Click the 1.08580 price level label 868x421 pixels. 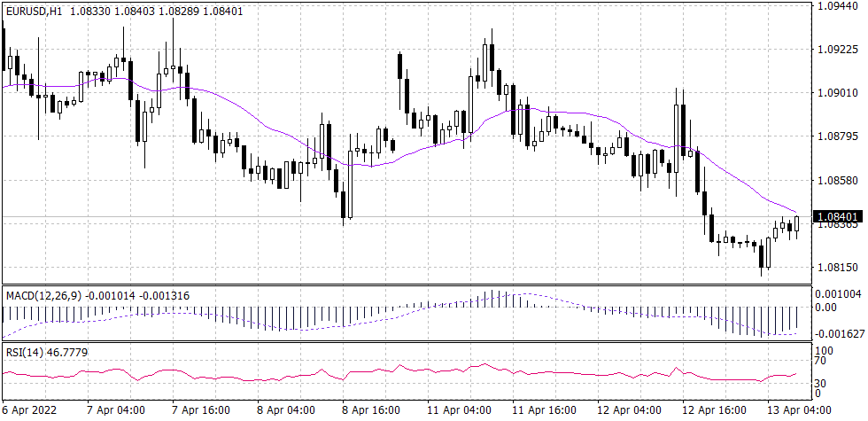[x=837, y=180]
